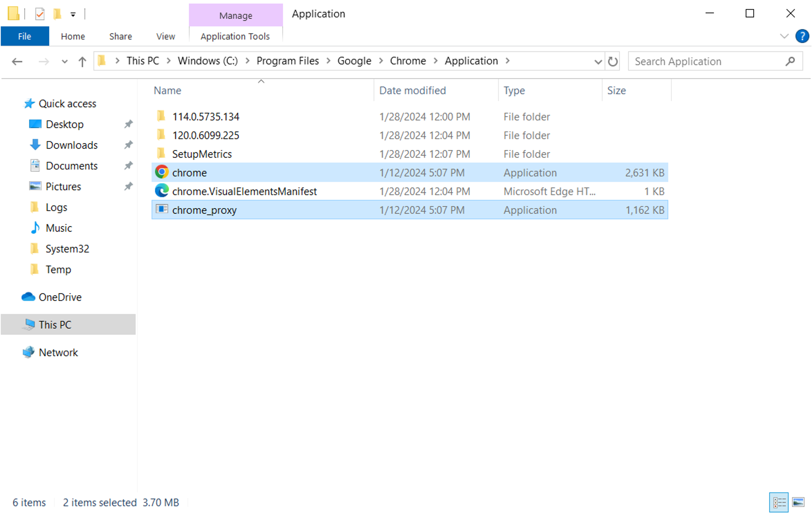
Task: Expand the chevron after Program Files breadcrumb
Action: [x=328, y=61]
